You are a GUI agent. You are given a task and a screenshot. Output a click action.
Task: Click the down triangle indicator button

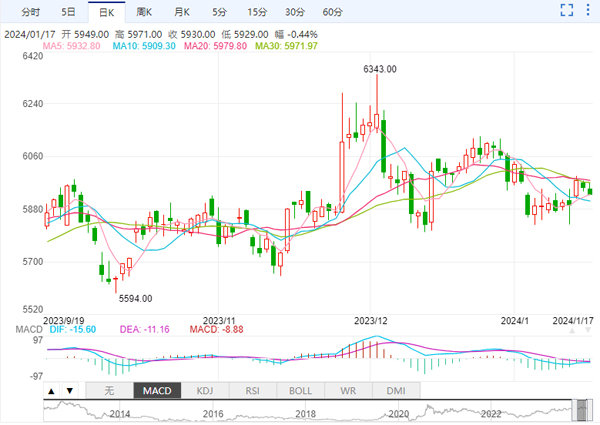[x=70, y=391]
